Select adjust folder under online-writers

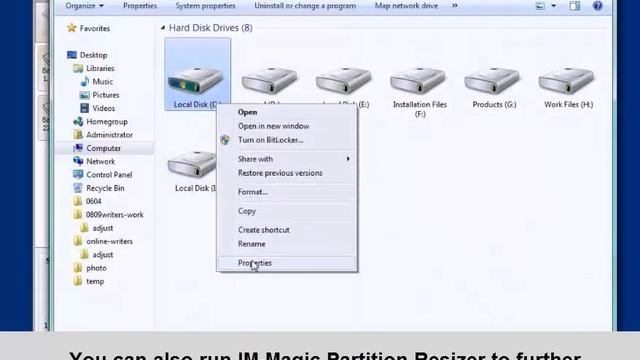(x=102, y=254)
